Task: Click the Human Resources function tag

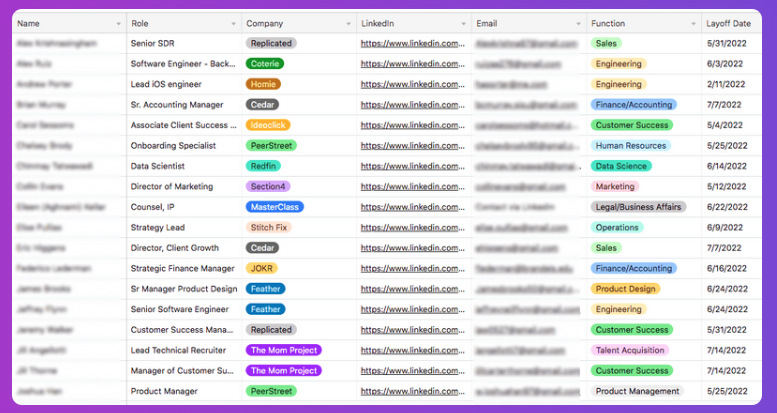Action: 631,146
